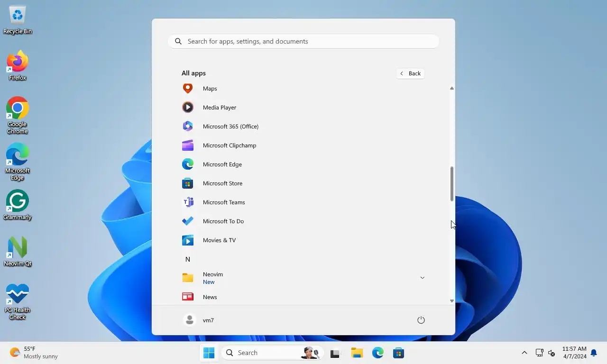The height and width of the screenshot is (364, 607).
Task: Click the Neovim folder icon
Action: point(188,278)
